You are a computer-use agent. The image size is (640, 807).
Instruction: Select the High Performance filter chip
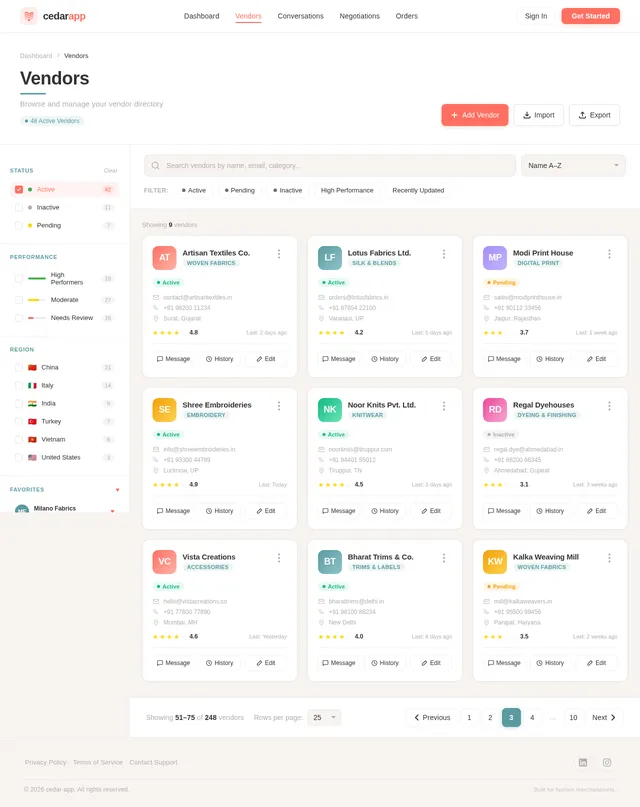347,190
